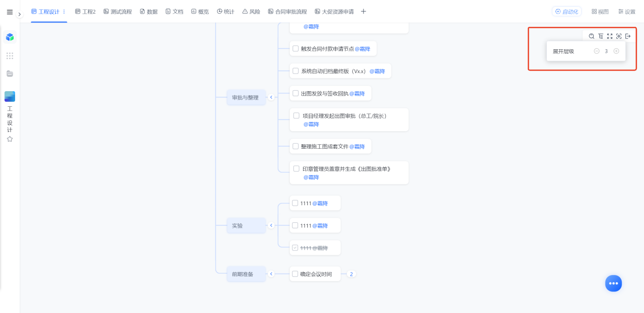Open the 合同审批流程 tab

click(x=287, y=12)
